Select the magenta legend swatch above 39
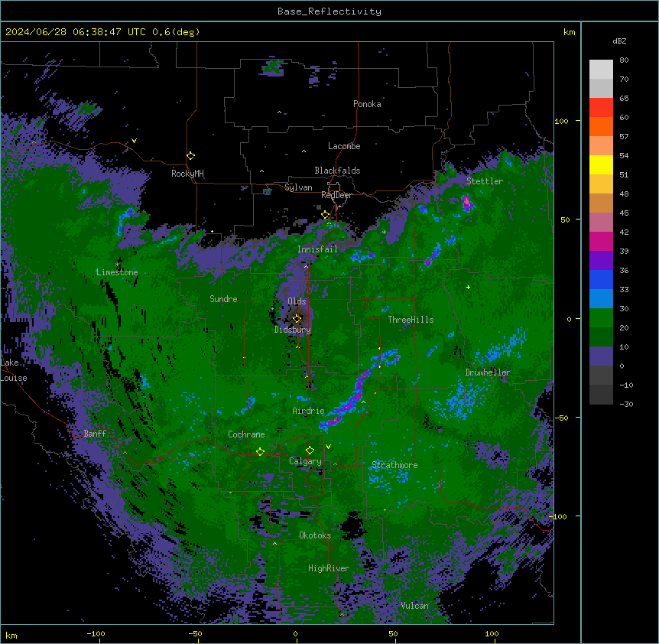Image resolution: width=659 pixels, height=644 pixels. [601, 241]
